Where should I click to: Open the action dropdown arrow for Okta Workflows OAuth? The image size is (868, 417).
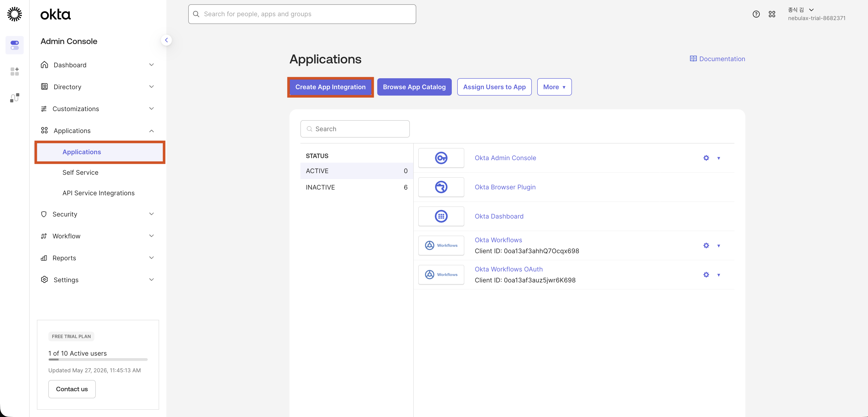click(x=719, y=275)
